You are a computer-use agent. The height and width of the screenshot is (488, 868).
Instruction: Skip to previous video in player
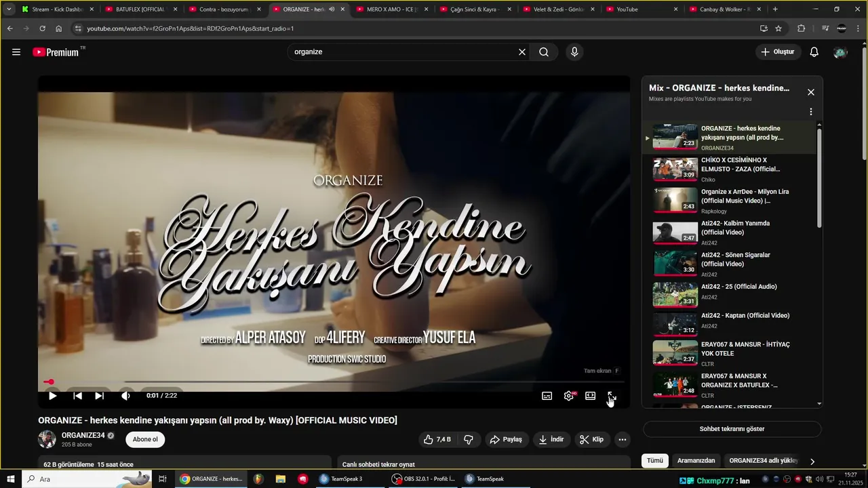click(x=78, y=396)
